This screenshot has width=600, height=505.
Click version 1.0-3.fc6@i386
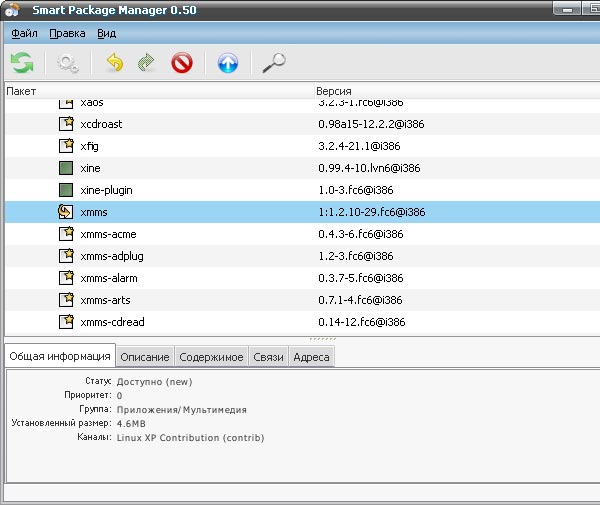point(356,190)
